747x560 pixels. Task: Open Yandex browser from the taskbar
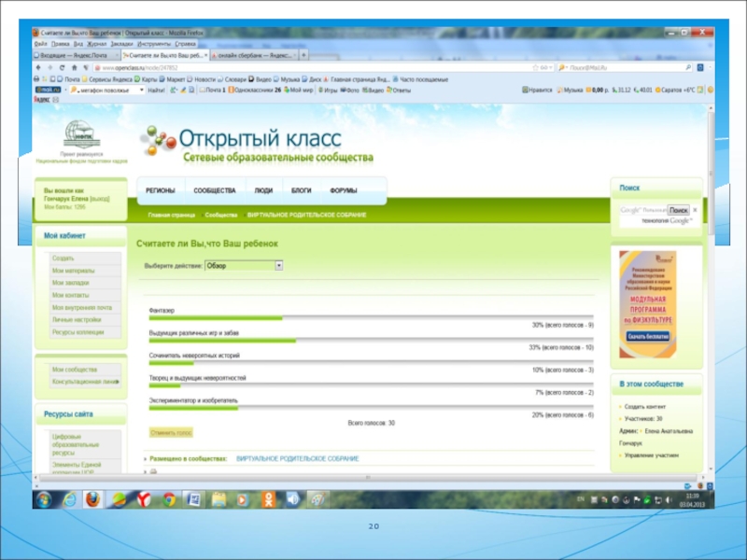144,499
